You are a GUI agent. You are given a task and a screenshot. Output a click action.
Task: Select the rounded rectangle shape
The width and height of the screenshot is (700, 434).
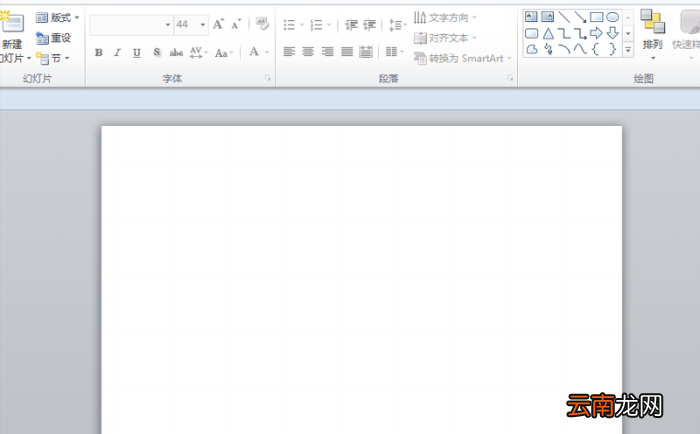pos(531,33)
